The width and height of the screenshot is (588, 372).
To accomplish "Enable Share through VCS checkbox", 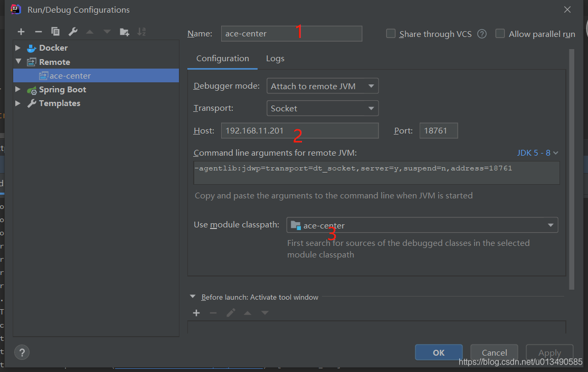I will click(391, 34).
